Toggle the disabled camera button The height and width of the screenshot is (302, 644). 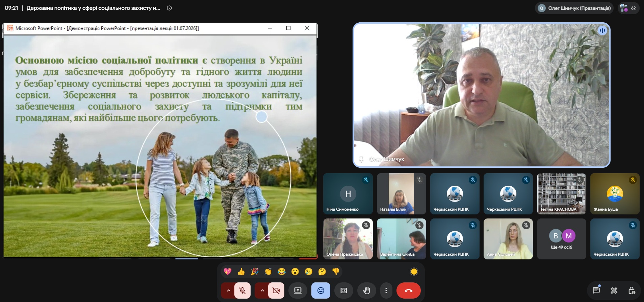pos(276,291)
